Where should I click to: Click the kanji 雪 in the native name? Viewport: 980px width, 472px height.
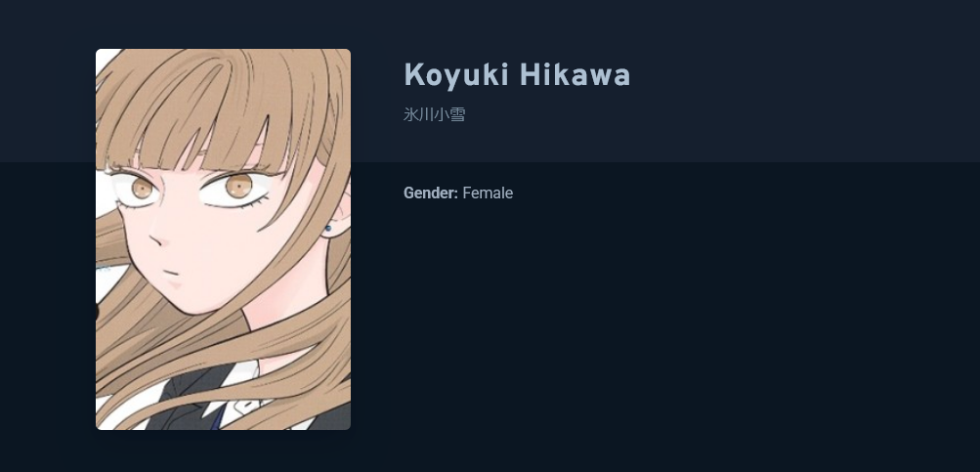click(457, 114)
